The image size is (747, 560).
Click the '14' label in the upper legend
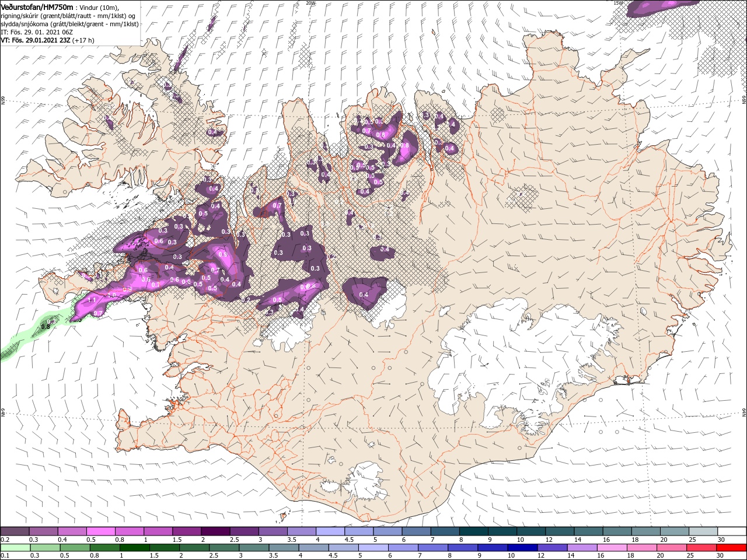click(578, 540)
